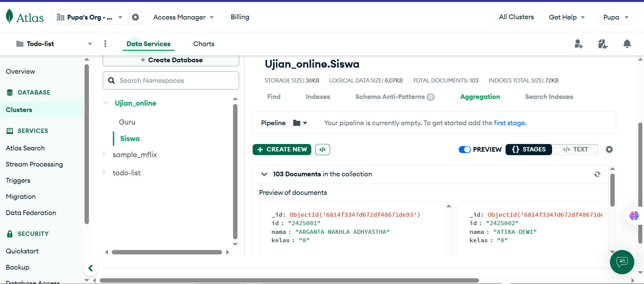Collapse the left sidebar with arrow
The width and height of the screenshot is (644, 284).
point(90,268)
